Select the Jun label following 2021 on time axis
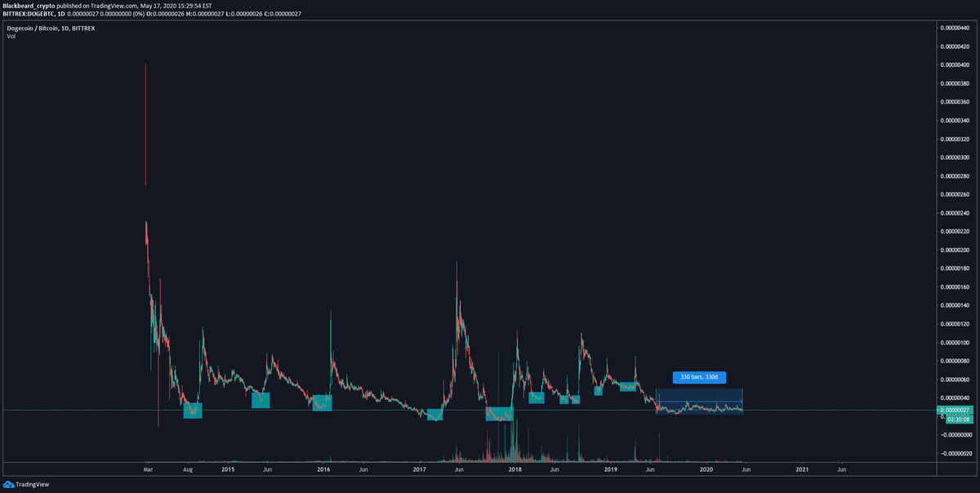Screen dimensions: 980x493 [841, 470]
